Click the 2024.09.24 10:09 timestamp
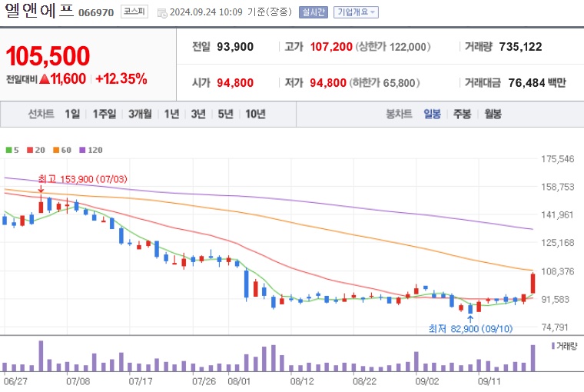This screenshot has height=392, width=584. pos(206,12)
